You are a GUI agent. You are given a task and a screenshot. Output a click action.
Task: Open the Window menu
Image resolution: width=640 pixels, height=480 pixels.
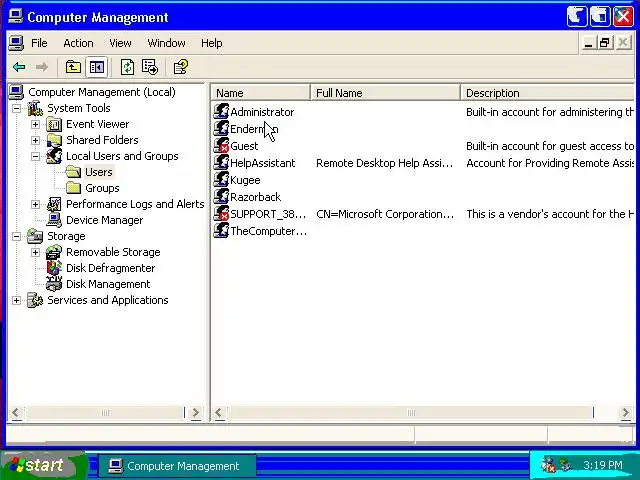167,43
